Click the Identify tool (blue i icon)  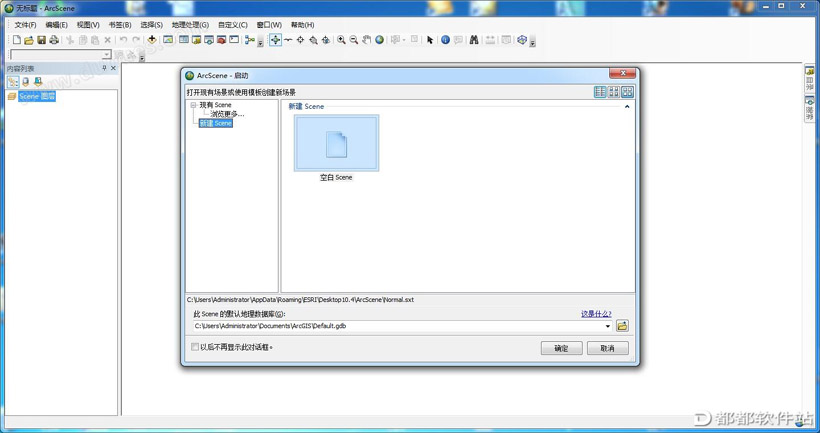(x=446, y=40)
